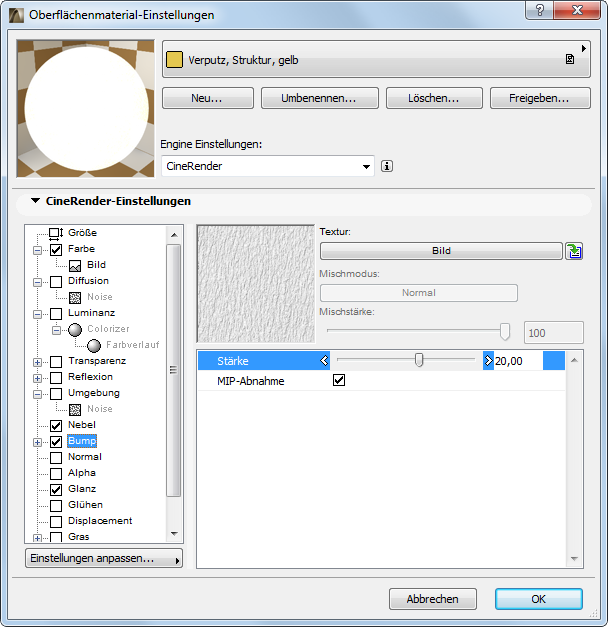The height and width of the screenshot is (627, 608).
Task: Expand the Transparenz tree node
Action: 37,362
